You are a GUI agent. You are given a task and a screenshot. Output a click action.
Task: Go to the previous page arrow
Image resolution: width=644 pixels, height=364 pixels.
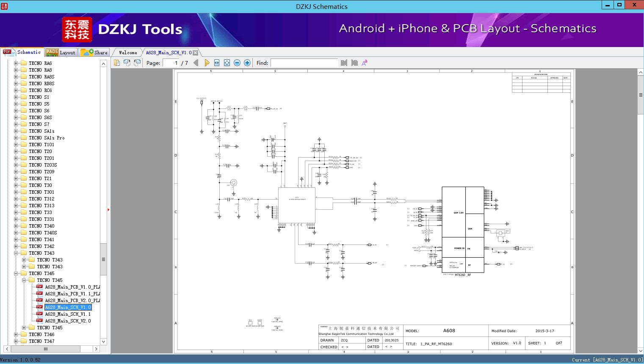[x=196, y=63]
